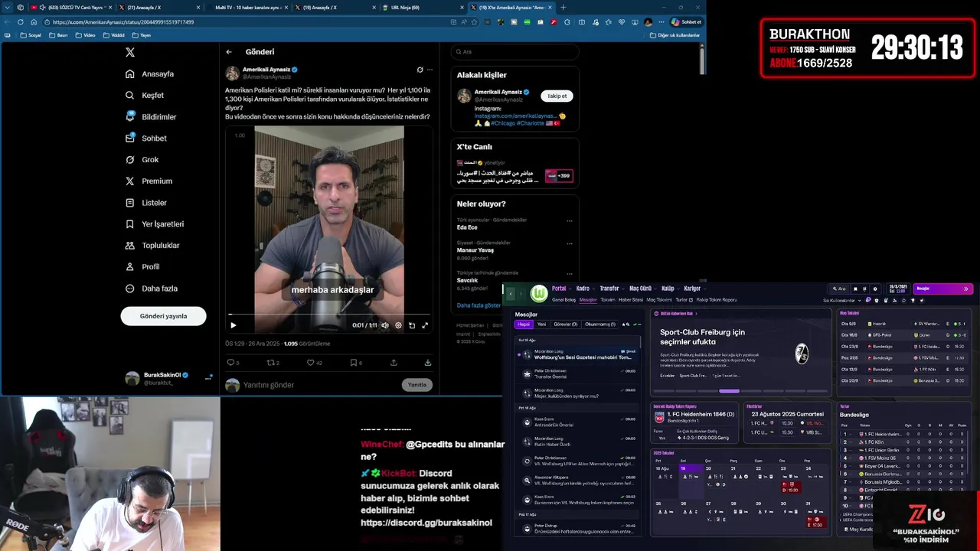The width and height of the screenshot is (980, 551).
Task: Click the Ara search box on X
Action: click(x=514, y=52)
